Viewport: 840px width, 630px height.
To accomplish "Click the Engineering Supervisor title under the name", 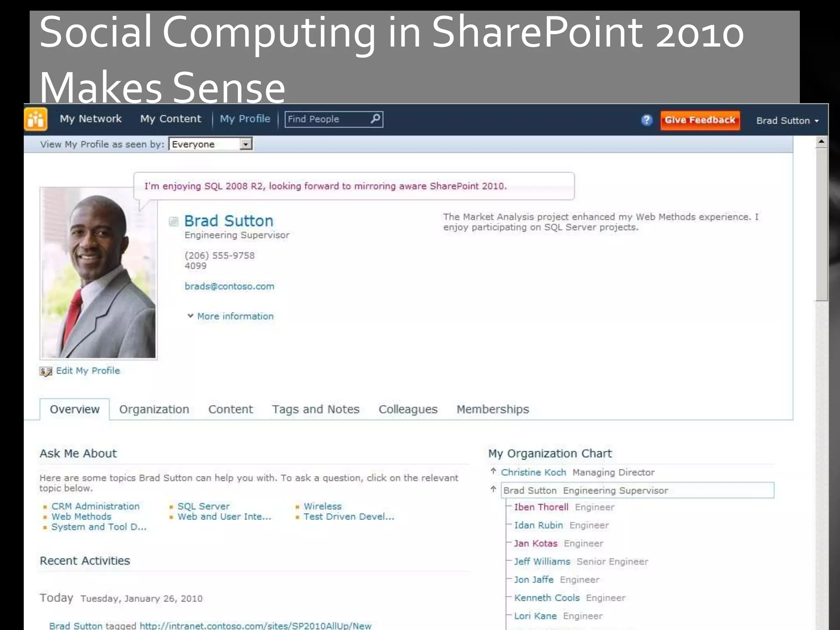I will point(237,235).
